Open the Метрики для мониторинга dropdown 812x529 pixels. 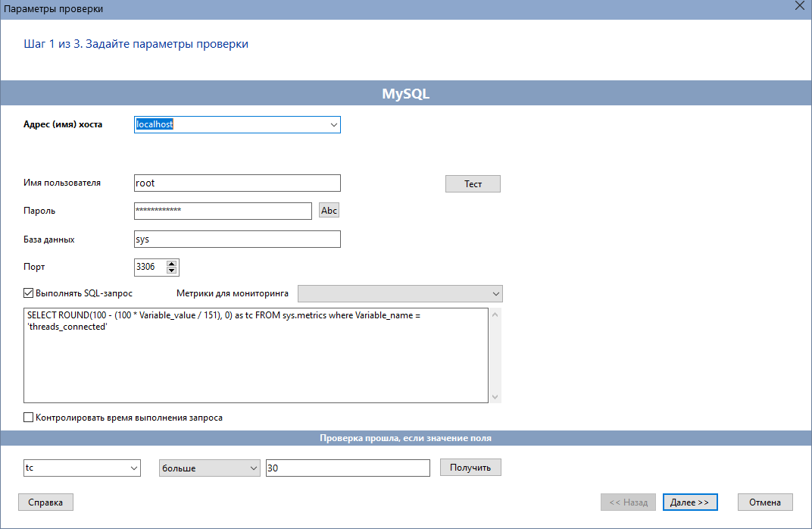(x=400, y=294)
